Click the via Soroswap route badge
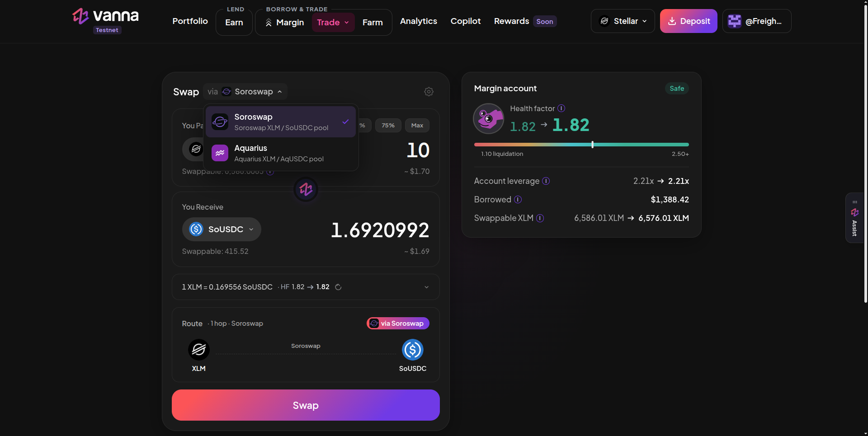868x436 pixels. [x=398, y=323]
